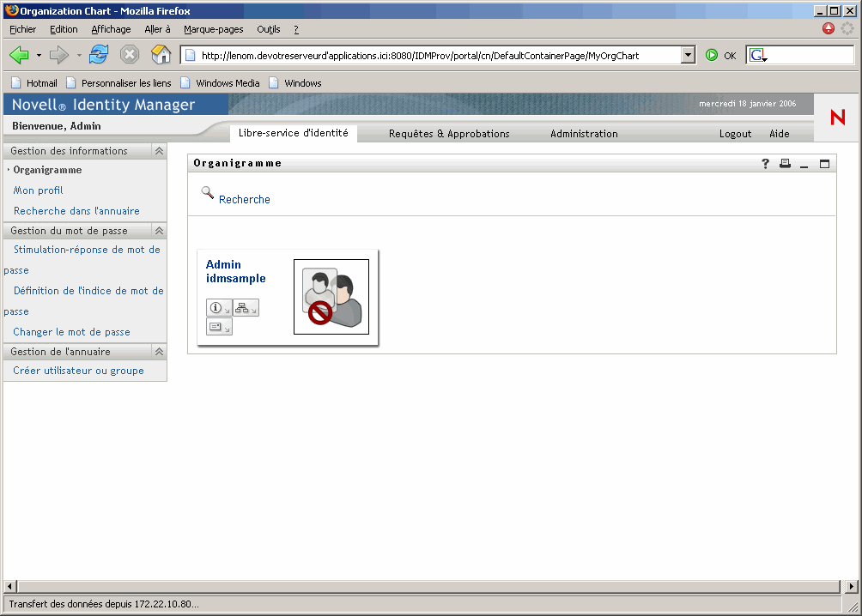Select Organigramme in the sidebar
The width and height of the screenshot is (862, 616).
point(47,170)
